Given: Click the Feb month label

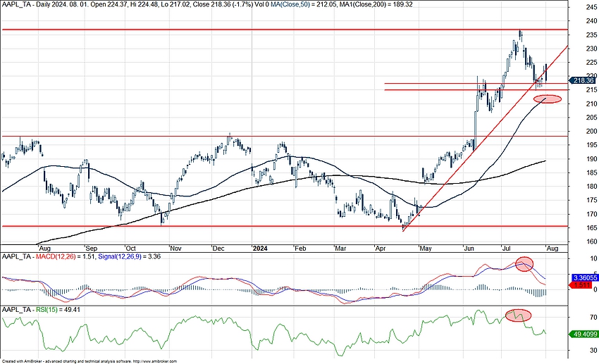Looking at the screenshot, I should click(x=300, y=249).
